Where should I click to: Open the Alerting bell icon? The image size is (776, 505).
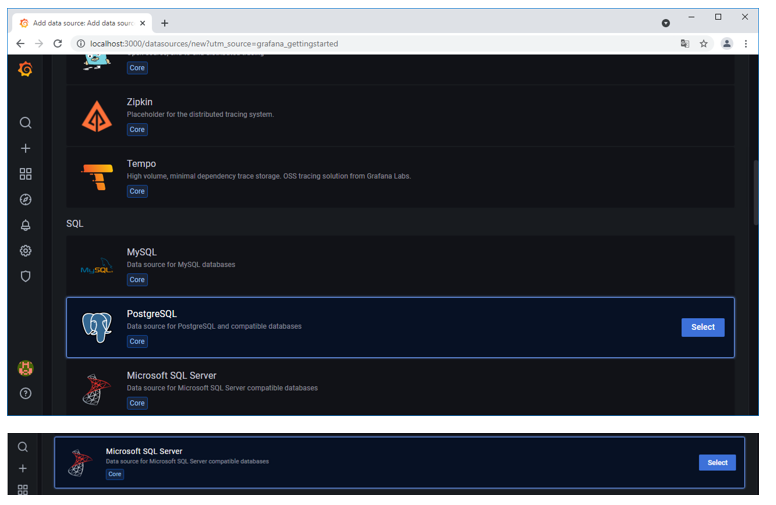pos(25,225)
